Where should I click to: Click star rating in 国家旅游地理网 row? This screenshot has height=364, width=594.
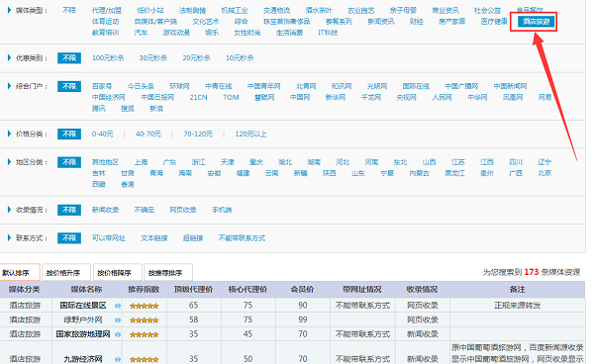(x=144, y=334)
